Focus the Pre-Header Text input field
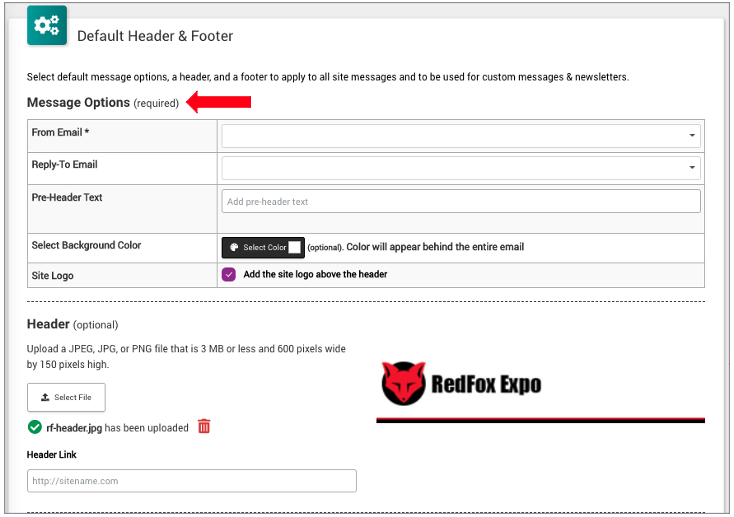The height and width of the screenshot is (517, 734). coord(461,201)
